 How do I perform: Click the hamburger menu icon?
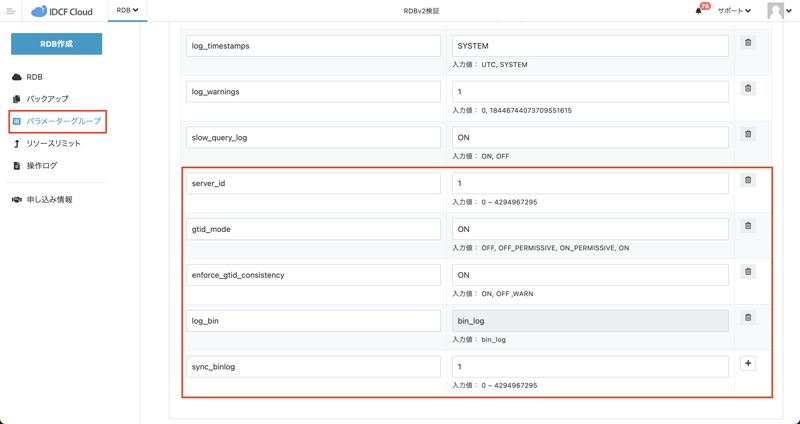click(x=11, y=11)
